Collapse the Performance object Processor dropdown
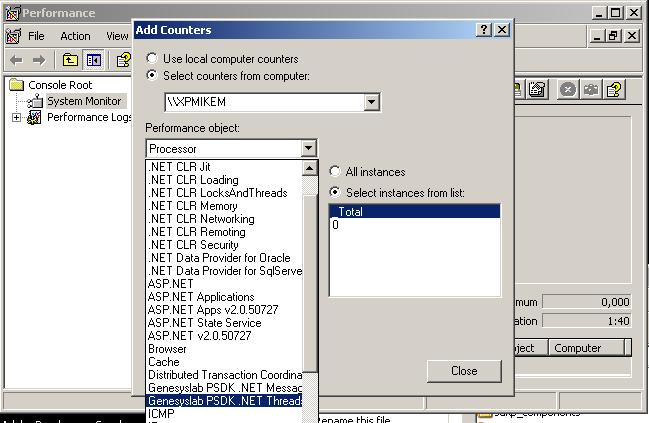Image resolution: width=649 pixels, height=423 pixels. click(x=307, y=149)
